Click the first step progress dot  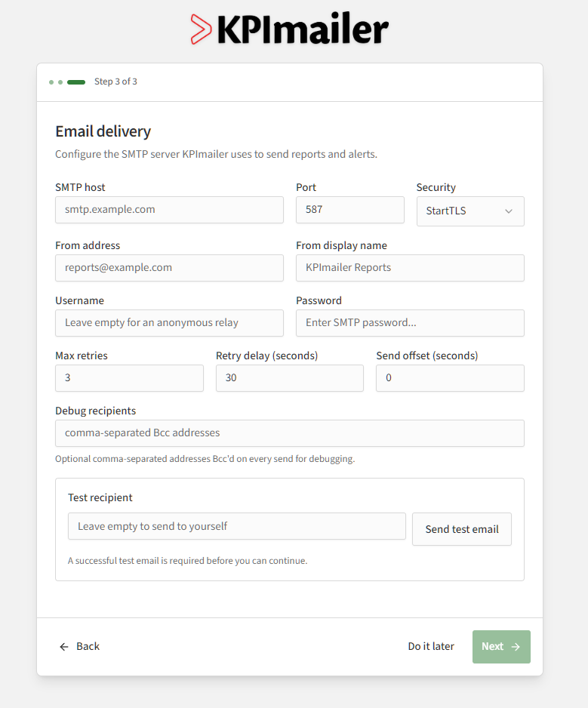pos(51,82)
